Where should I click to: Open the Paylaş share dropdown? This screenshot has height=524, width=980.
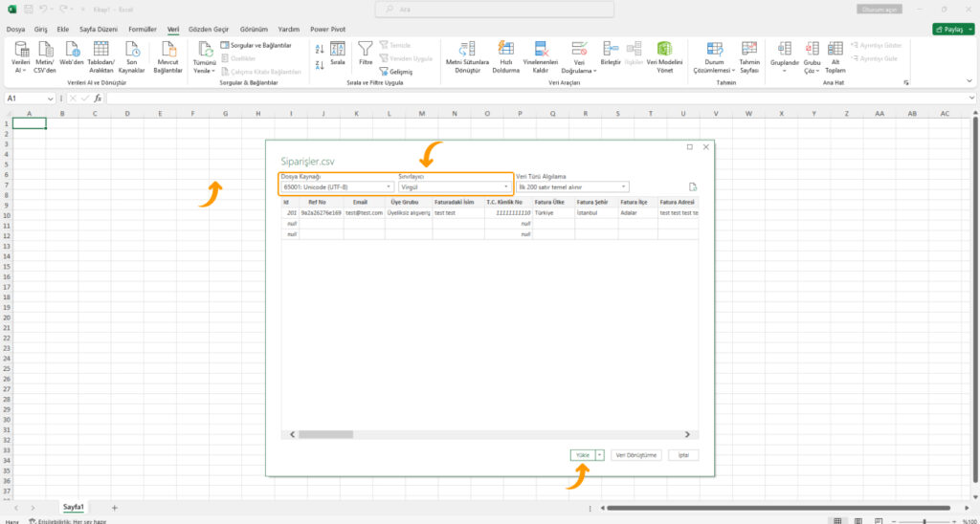[952, 30]
